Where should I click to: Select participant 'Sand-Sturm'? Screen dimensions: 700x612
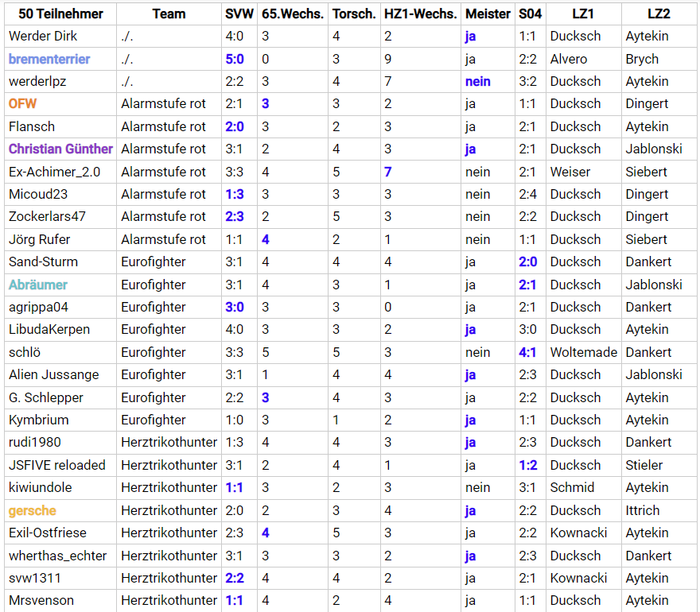43,261
